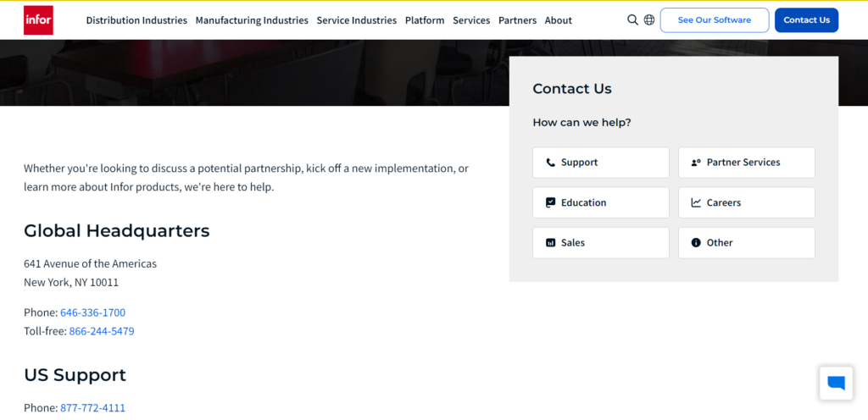868x420 pixels.
Task: Click the Education card's icon
Action: point(550,203)
